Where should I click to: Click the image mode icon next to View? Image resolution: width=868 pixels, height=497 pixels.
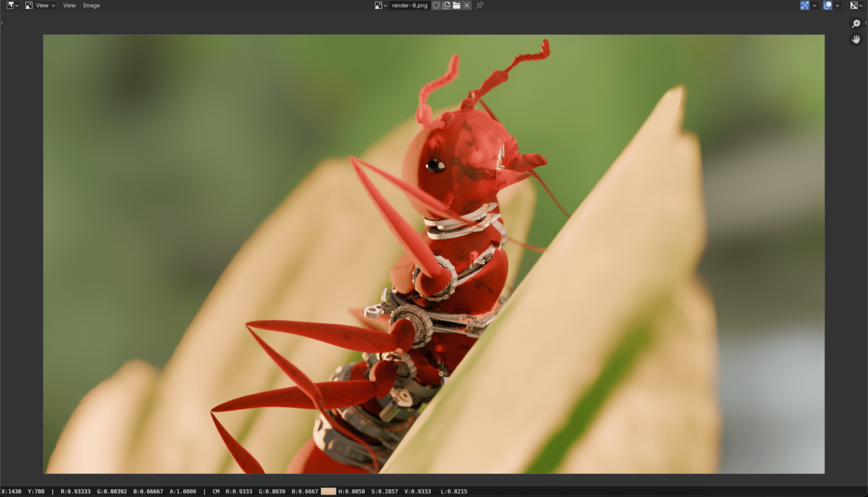pyautogui.click(x=29, y=5)
